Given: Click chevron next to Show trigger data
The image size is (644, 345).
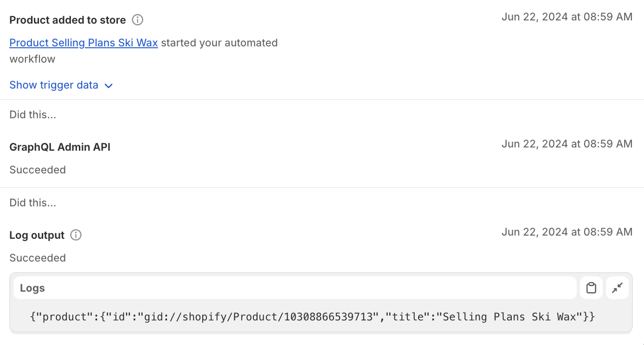Looking at the screenshot, I should coord(109,86).
